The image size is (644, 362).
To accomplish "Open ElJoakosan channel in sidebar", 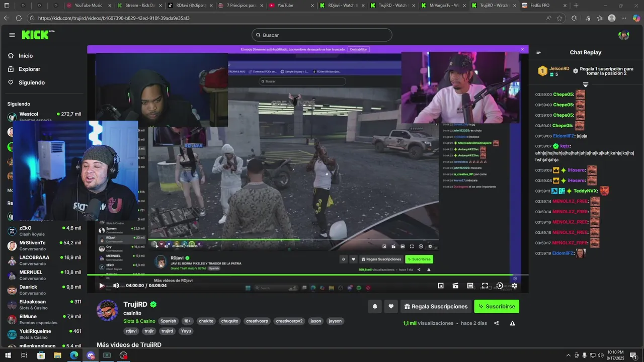I will [44, 305].
